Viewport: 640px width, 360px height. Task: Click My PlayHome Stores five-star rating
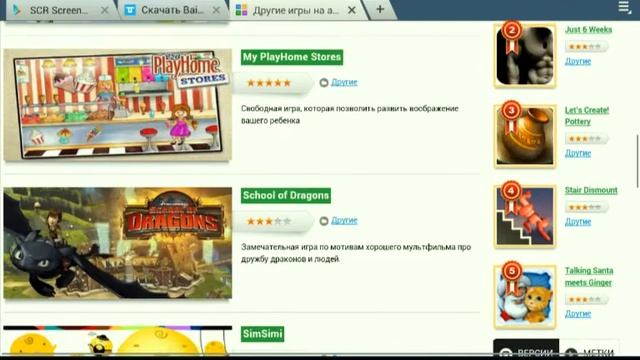coord(269,83)
